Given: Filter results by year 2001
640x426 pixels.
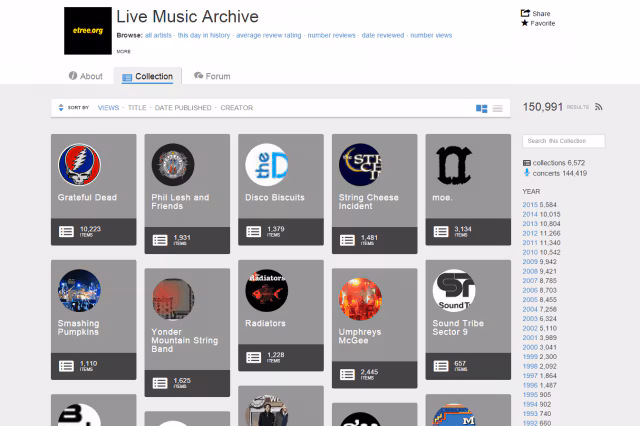Looking at the screenshot, I should click(530, 338).
